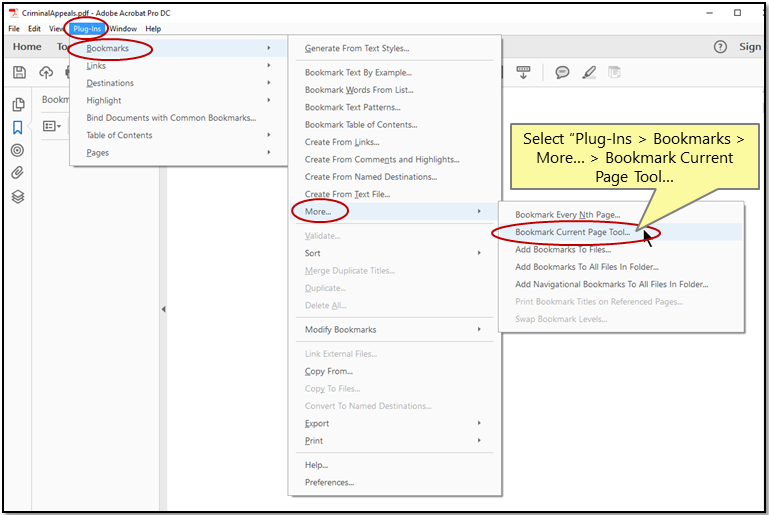Open the Attachments paperclip panel icon
The image size is (769, 515).
pyautogui.click(x=18, y=173)
